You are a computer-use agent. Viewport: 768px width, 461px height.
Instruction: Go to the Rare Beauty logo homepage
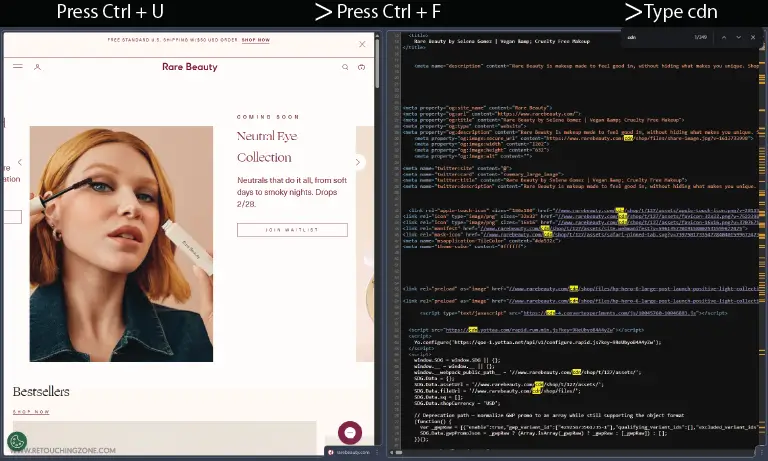click(190, 67)
